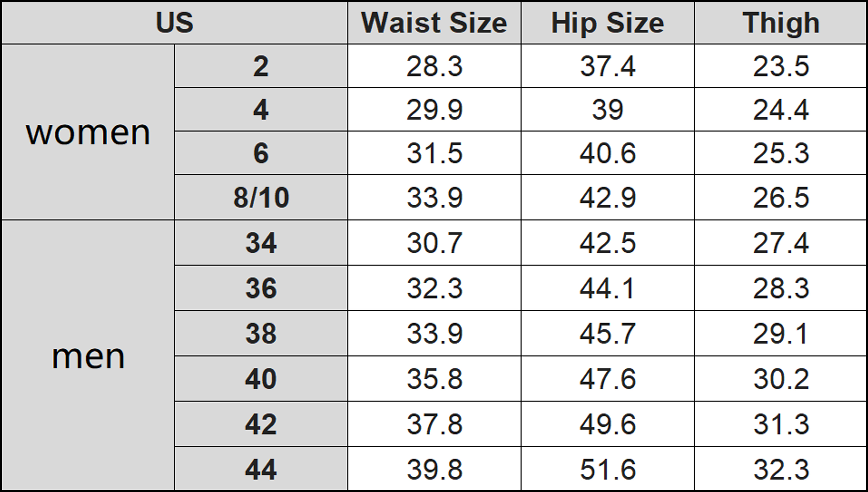
Task: Select hip value 44.1 for size 36
Action: pos(608,288)
